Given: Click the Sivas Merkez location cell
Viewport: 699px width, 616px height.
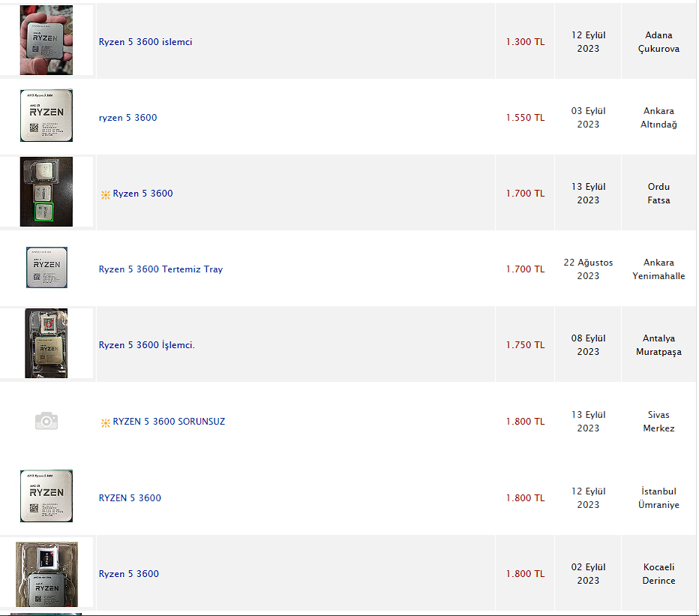Looking at the screenshot, I should pyautogui.click(x=659, y=422).
